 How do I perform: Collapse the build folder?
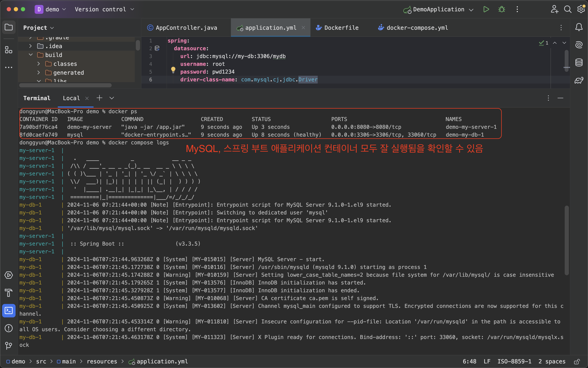(x=31, y=55)
